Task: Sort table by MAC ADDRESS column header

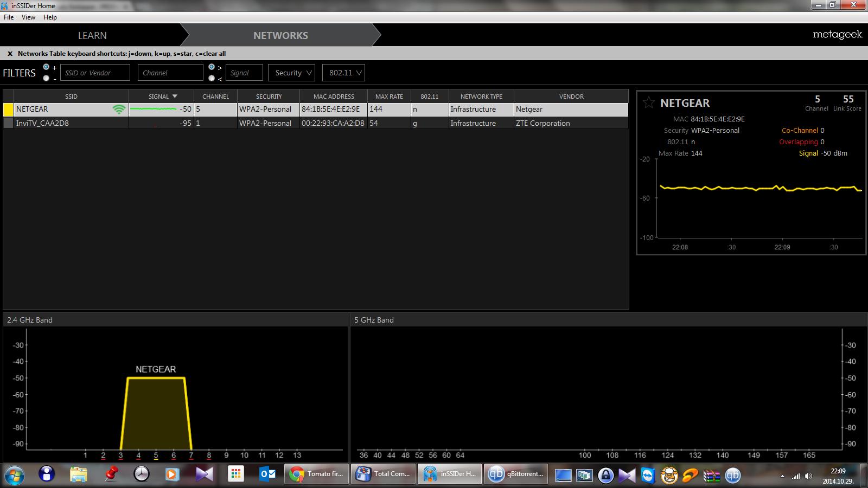Action: click(x=334, y=96)
